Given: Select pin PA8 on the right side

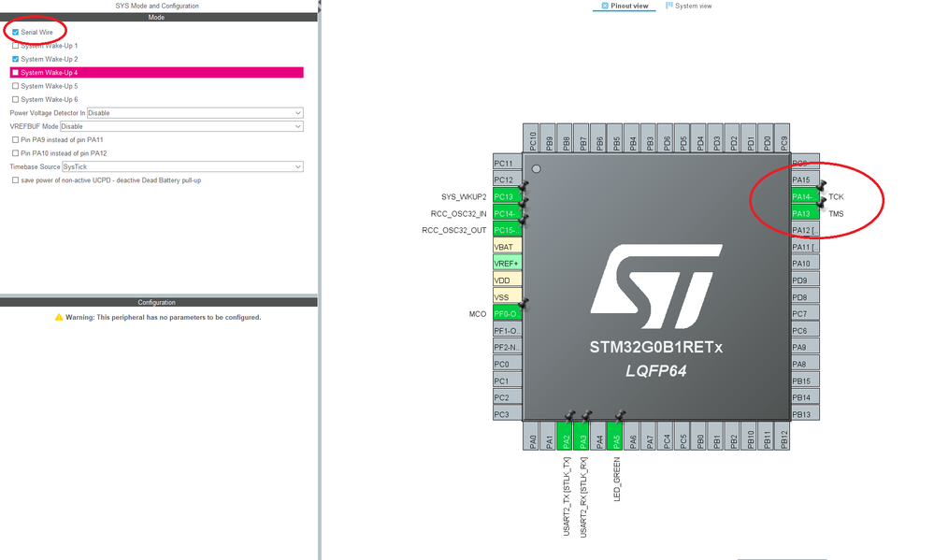Looking at the screenshot, I should (x=805, y=364).
